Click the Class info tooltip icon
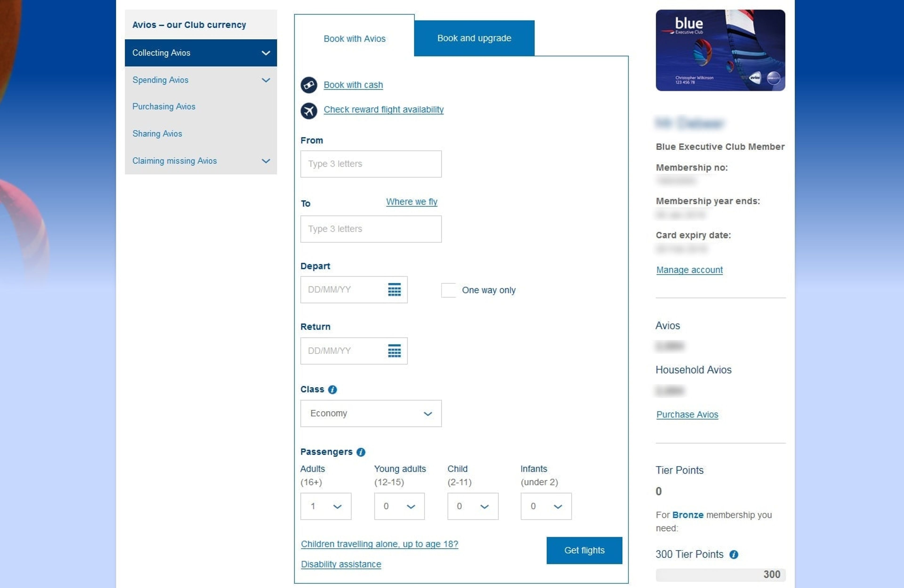This screenshot has width=904, height=588. point(333,389)
